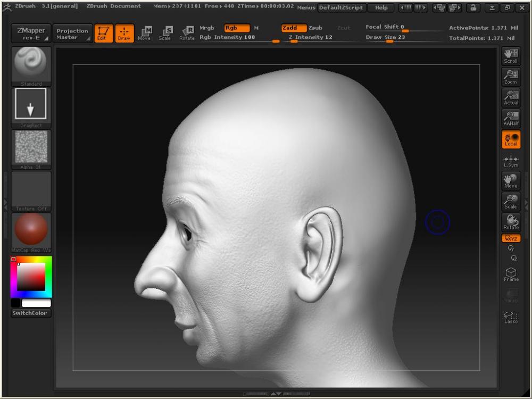Click the Frame mesh icon
The image size is (532, 399).
coord(511,275)
